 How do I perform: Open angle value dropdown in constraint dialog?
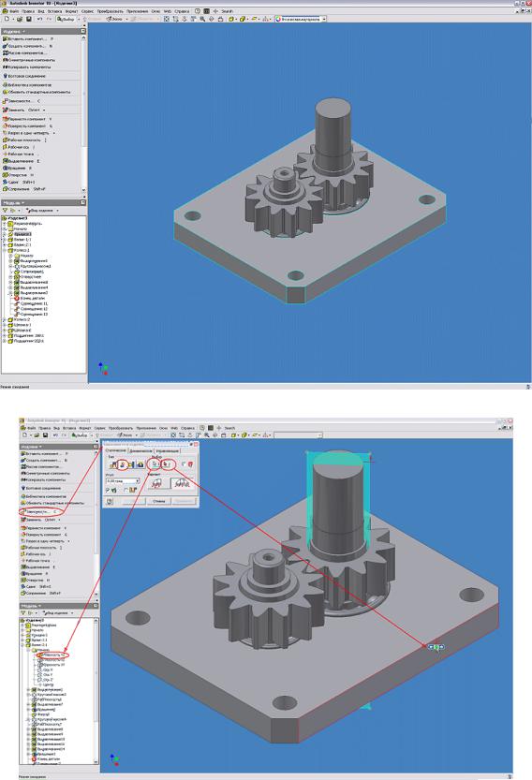pos(138,481)
